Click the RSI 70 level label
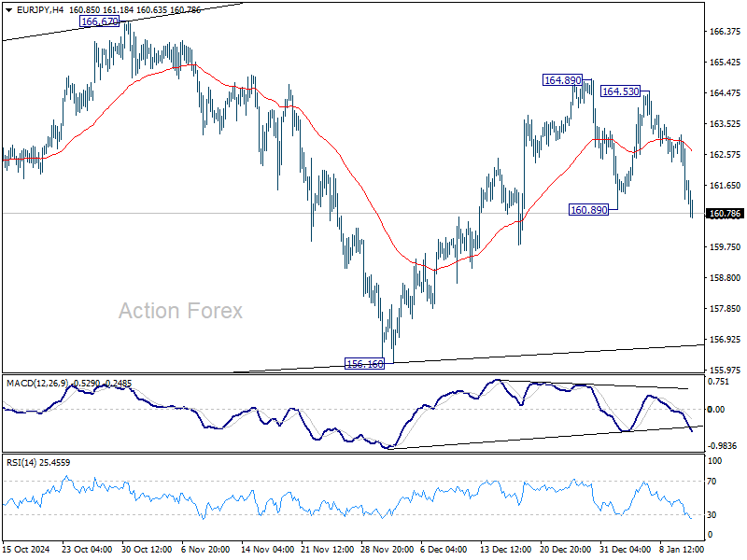The image size is (747, 560). (712, 482)
